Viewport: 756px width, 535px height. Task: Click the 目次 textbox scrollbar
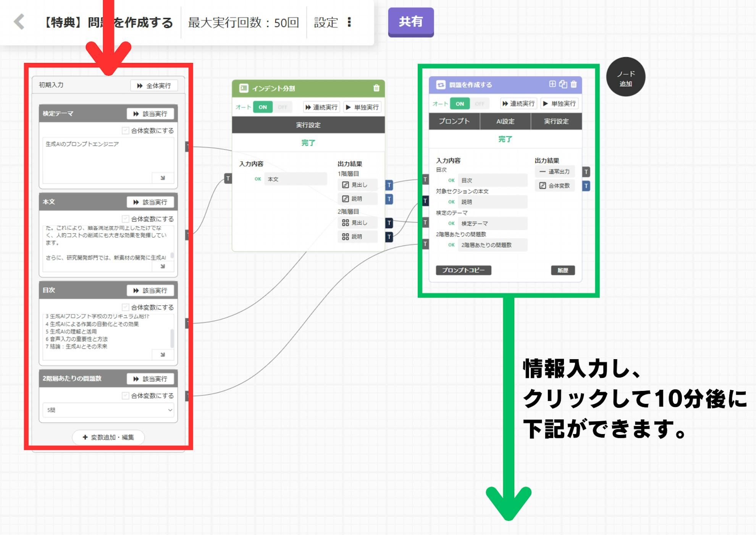point(172,338)
